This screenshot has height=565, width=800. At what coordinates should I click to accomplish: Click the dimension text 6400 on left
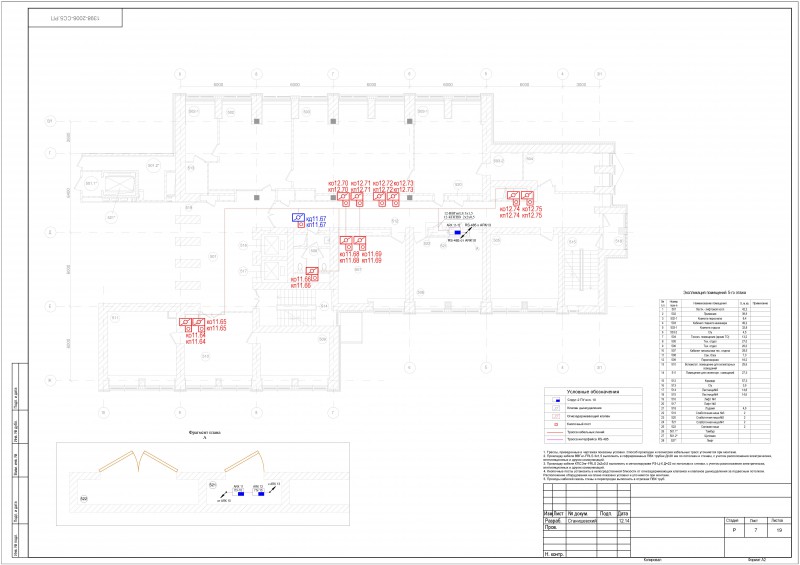(x=68, y=192)
